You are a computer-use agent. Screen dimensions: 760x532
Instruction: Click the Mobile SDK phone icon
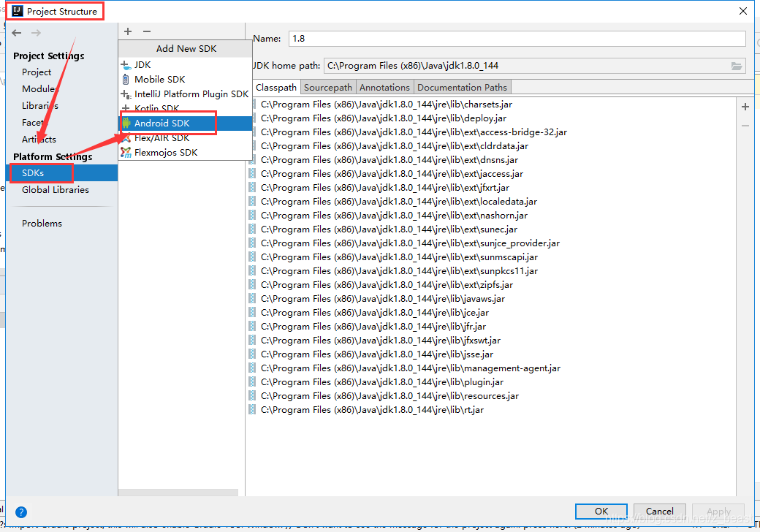(x=126, y=80)
